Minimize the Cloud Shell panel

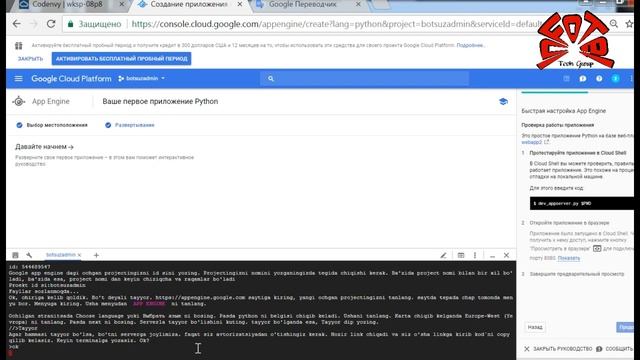(x=492, y=256)
